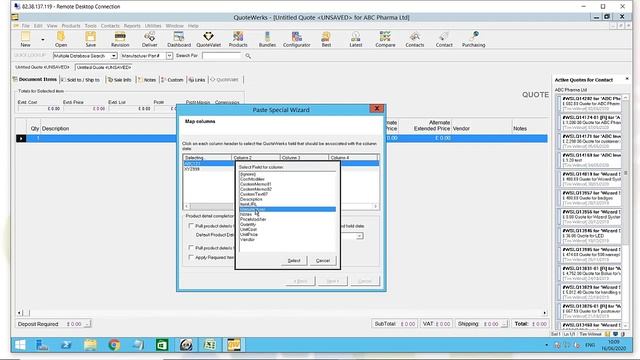Select CustomMemo01 in the field list

coord(287,184)
